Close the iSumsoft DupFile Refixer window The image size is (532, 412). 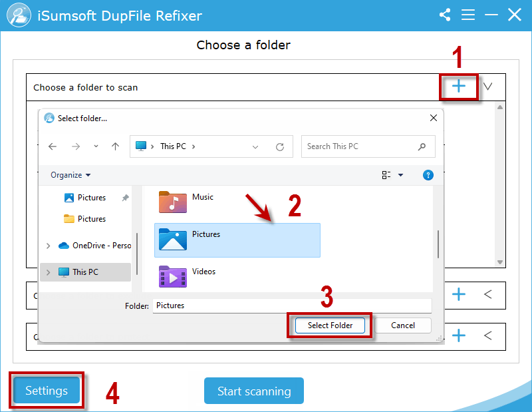[x=514, y=15]
